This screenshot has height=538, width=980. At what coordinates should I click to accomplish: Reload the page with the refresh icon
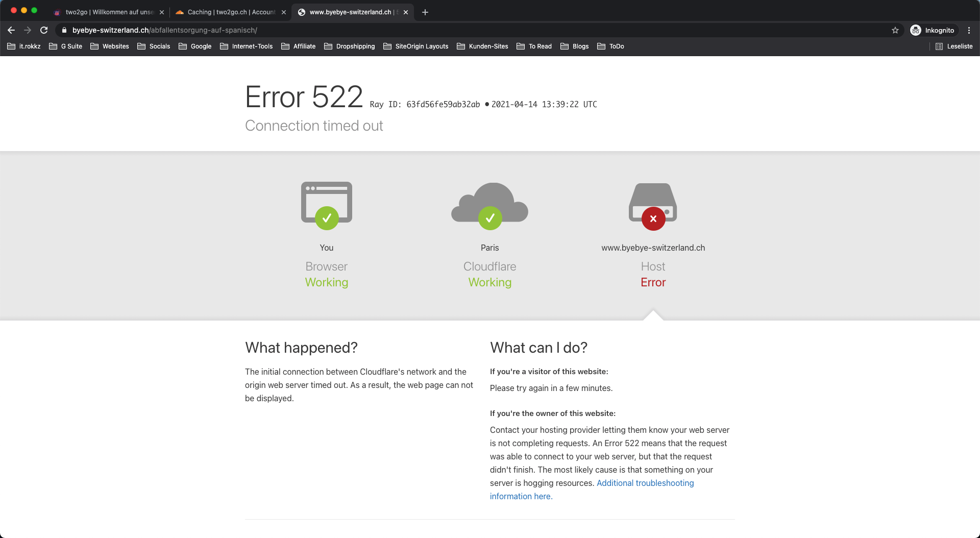44,30
